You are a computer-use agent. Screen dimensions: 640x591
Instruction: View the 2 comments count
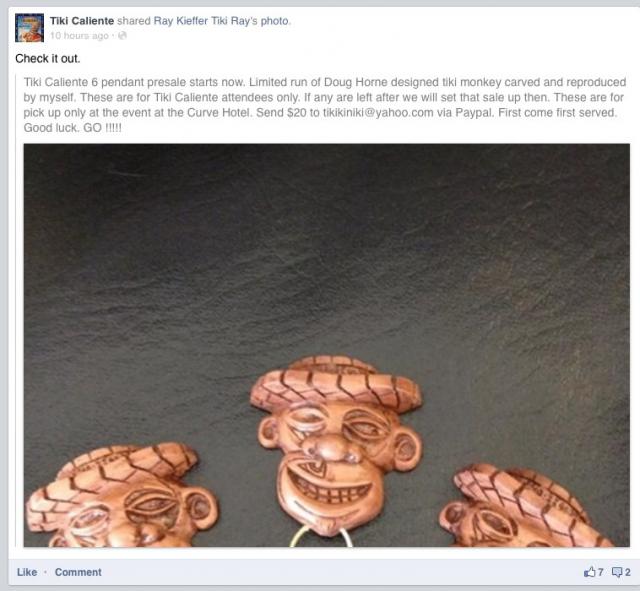click(627, 572)
